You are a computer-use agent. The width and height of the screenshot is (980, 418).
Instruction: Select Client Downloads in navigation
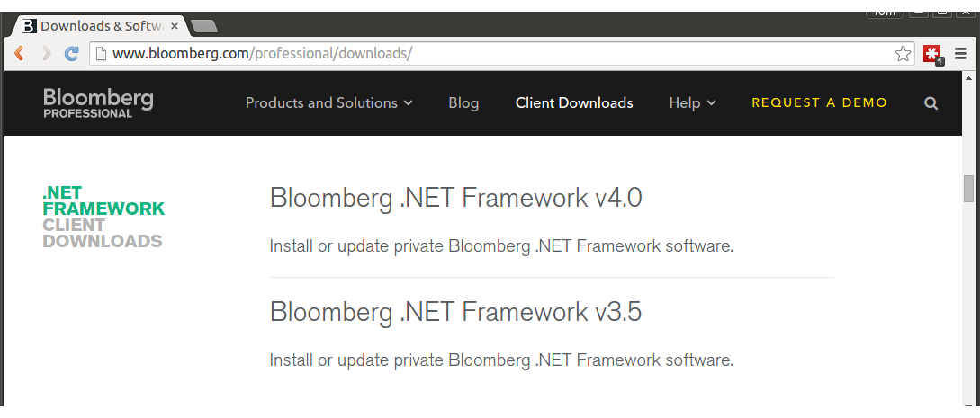coord(574,103)
